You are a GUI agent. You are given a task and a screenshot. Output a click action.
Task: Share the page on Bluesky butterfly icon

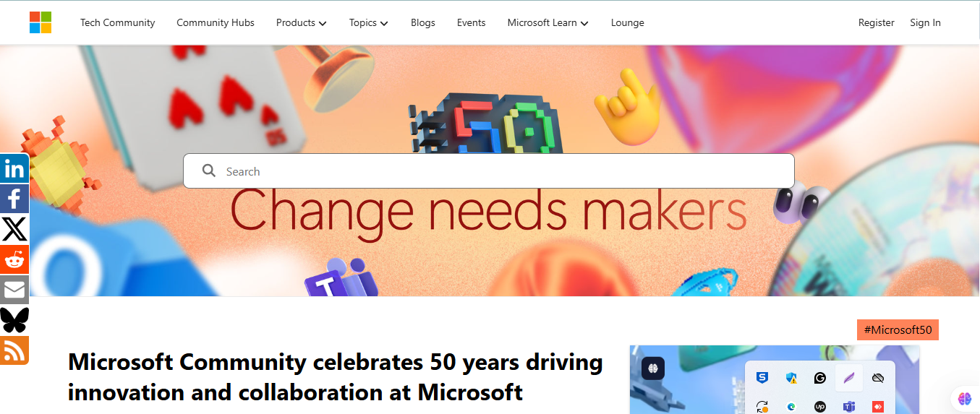click(14, 320)
